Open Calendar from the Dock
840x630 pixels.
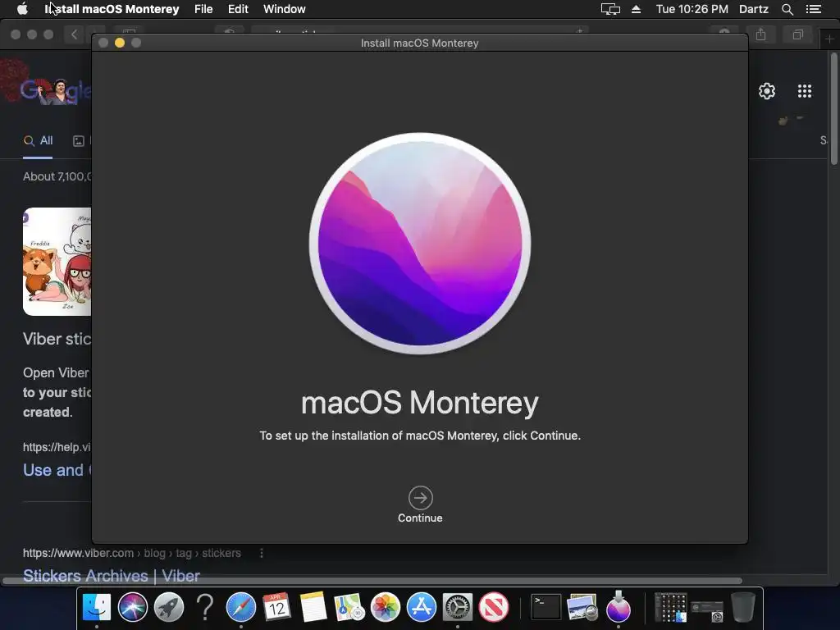(277, 607)
